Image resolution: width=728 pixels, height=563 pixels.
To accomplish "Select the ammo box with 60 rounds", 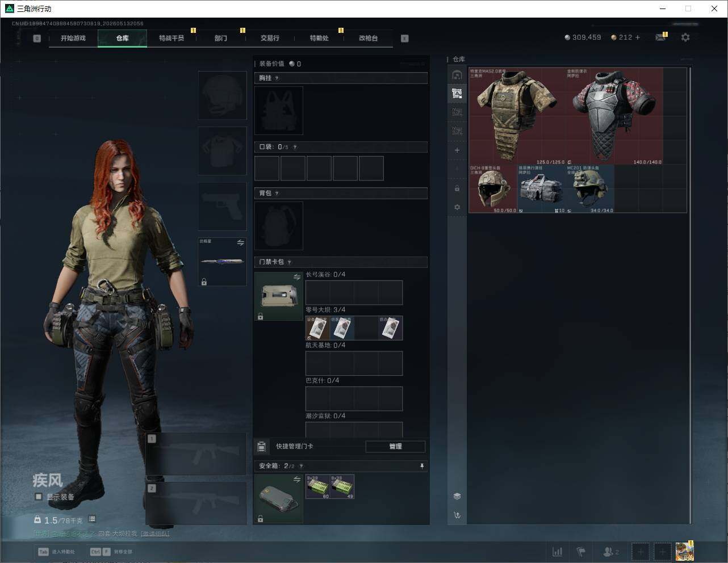I will pos(318,487).
